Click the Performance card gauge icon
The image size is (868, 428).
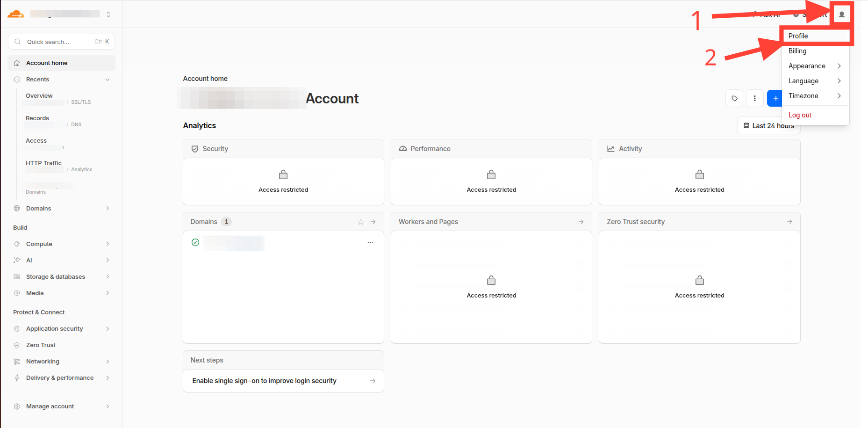pyautogui.click(x=403, y=149)
